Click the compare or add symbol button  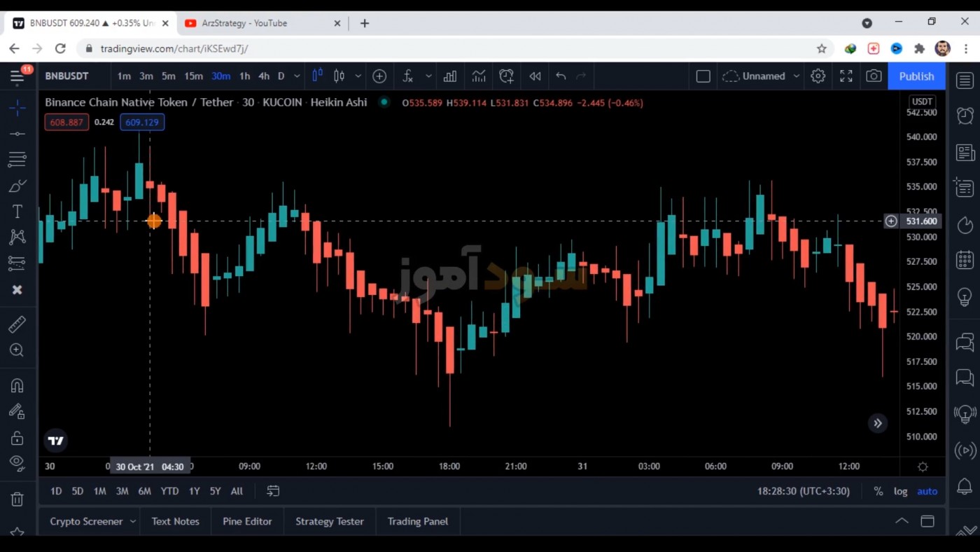[379, 76]
